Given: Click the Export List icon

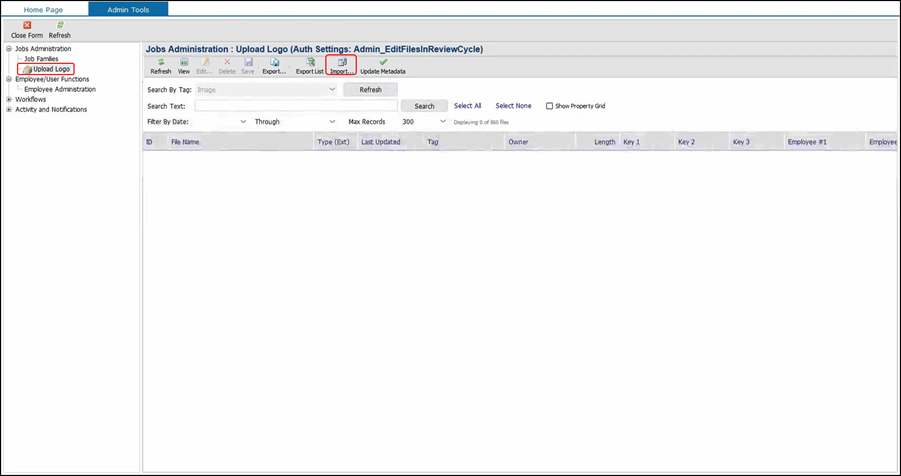Looking at the screenshot, I should tap(310, 63).
